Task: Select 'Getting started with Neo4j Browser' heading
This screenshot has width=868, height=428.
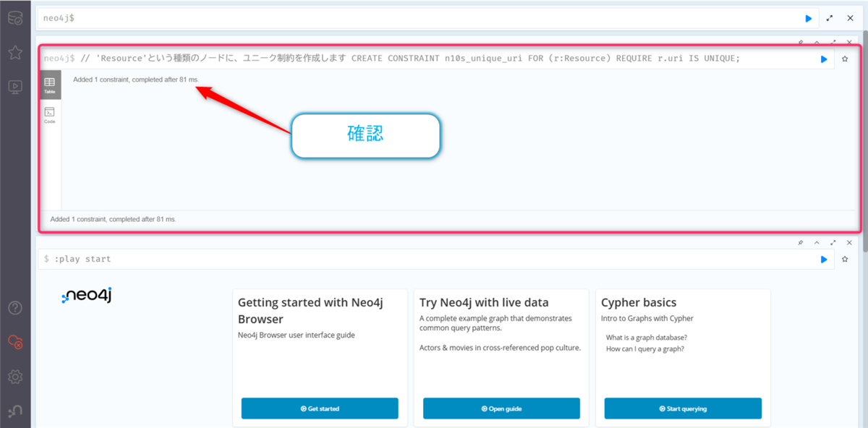Action: [x=310, y=311]
